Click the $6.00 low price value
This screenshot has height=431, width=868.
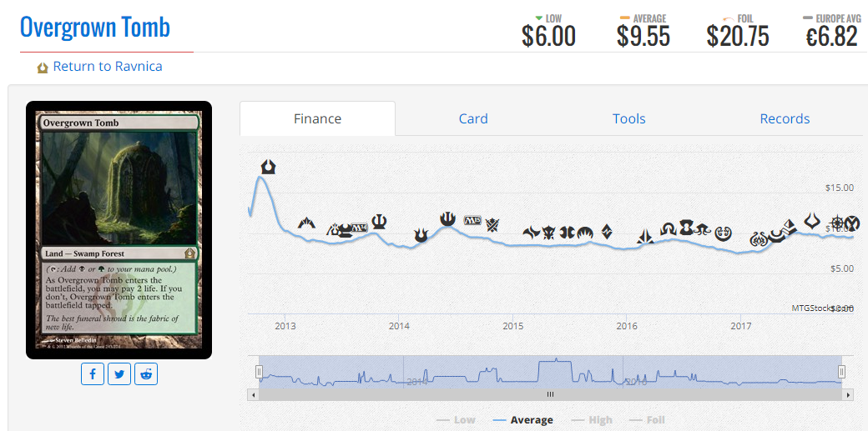pos(548,37)
